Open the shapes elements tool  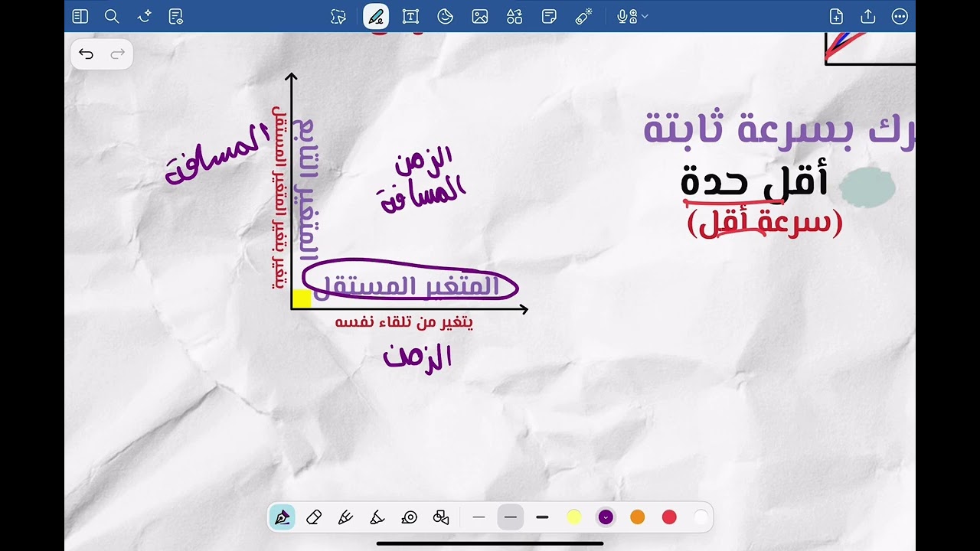coord(514,17)
